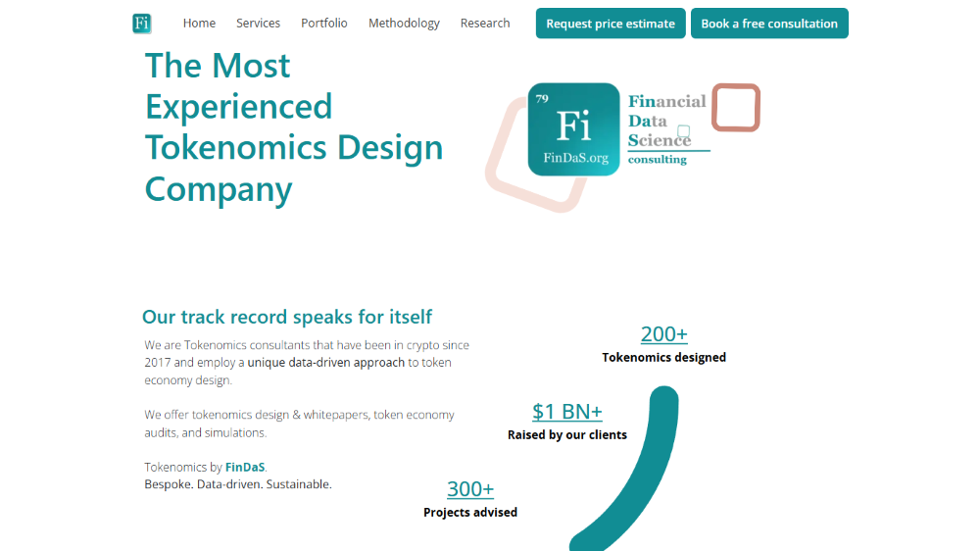
Task: Select Methodology in the navigation bar
Action: (405, 24)
